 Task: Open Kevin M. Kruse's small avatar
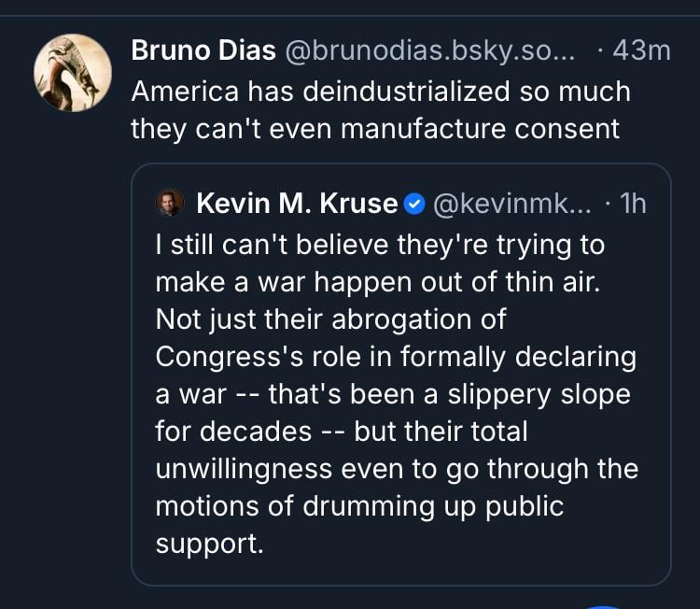[171, 203]
